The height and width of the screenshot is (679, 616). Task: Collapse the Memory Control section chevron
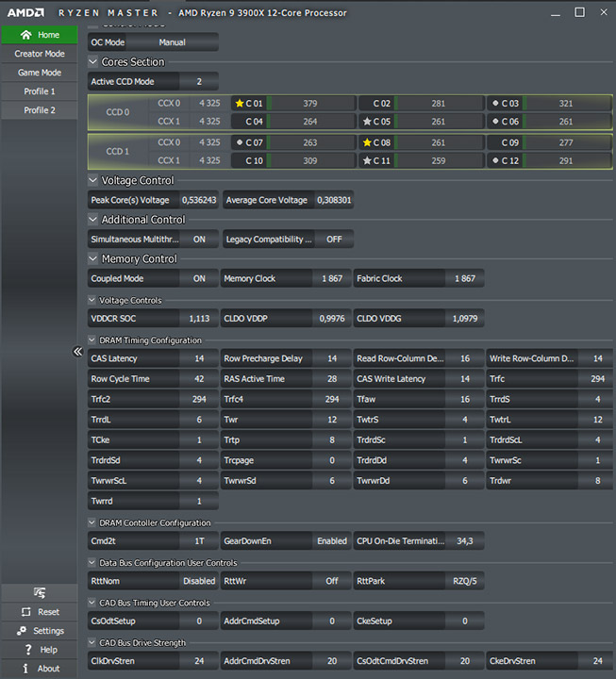(x=92, y=259)
